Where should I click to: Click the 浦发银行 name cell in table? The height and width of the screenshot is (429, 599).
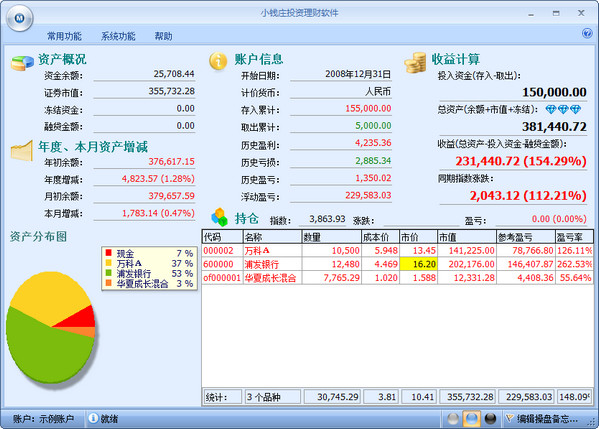[272, 264]
